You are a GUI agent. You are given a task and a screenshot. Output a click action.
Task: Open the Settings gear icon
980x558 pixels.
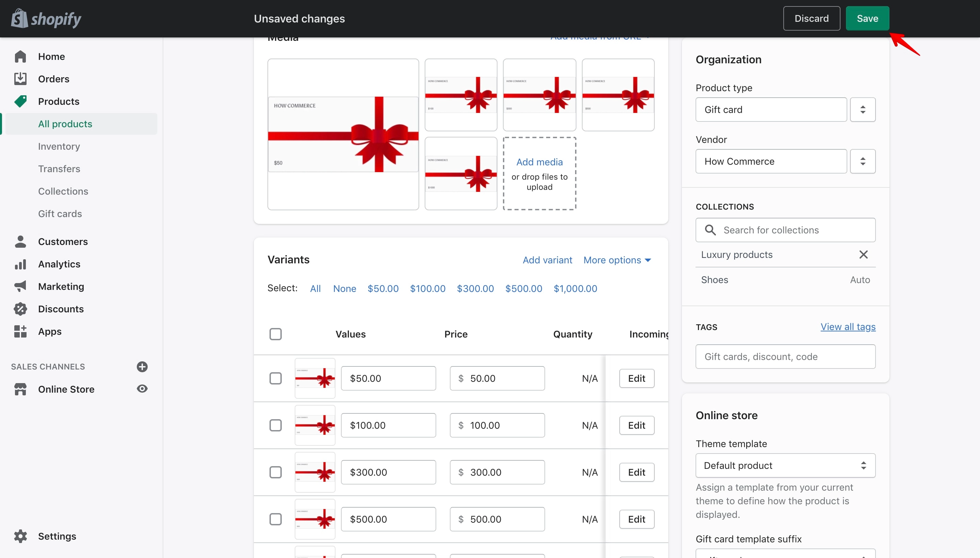[20, 536]
